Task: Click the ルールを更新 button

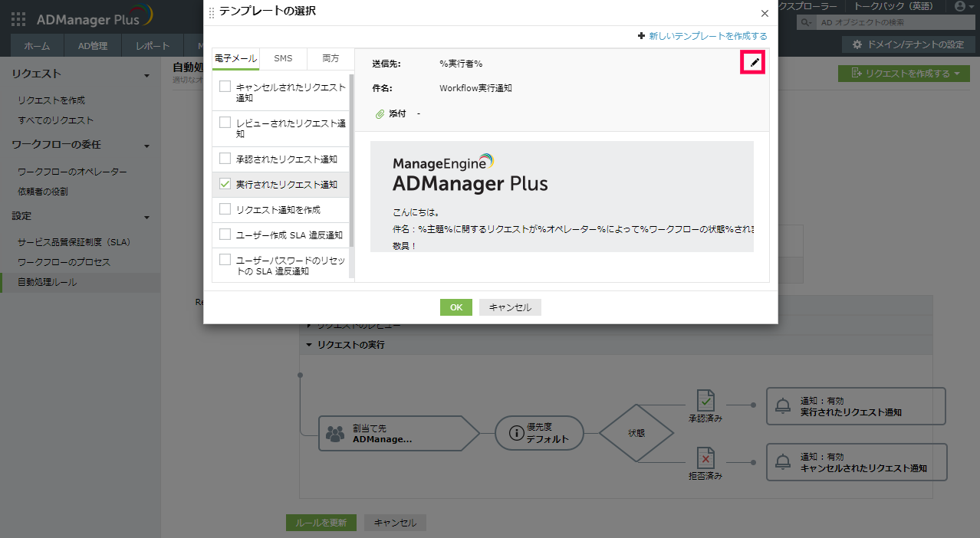Action: [321, 523]
